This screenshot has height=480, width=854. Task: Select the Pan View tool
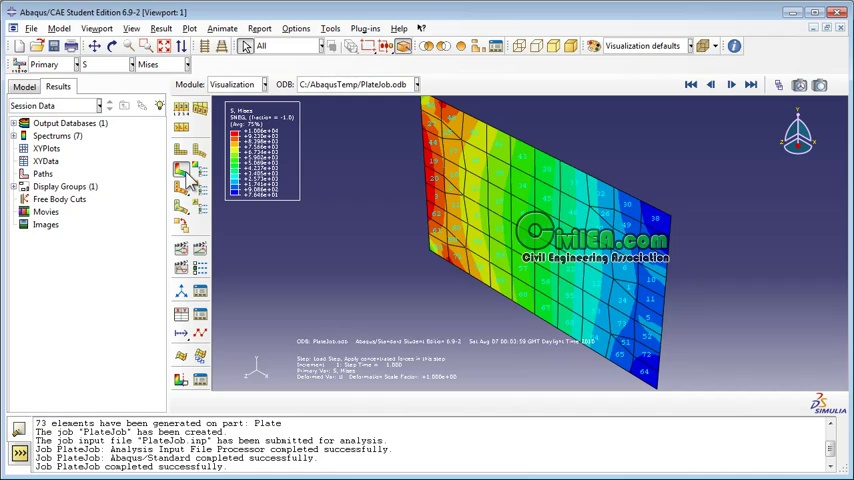(94, 46)
